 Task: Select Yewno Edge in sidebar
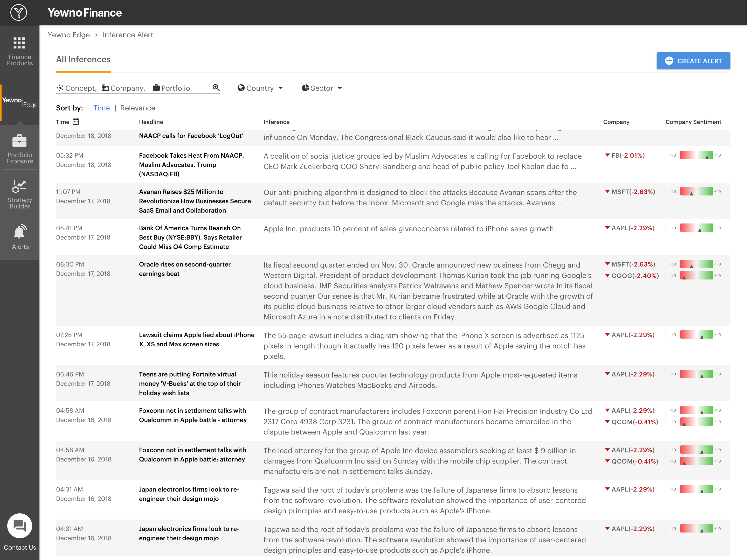20,102
